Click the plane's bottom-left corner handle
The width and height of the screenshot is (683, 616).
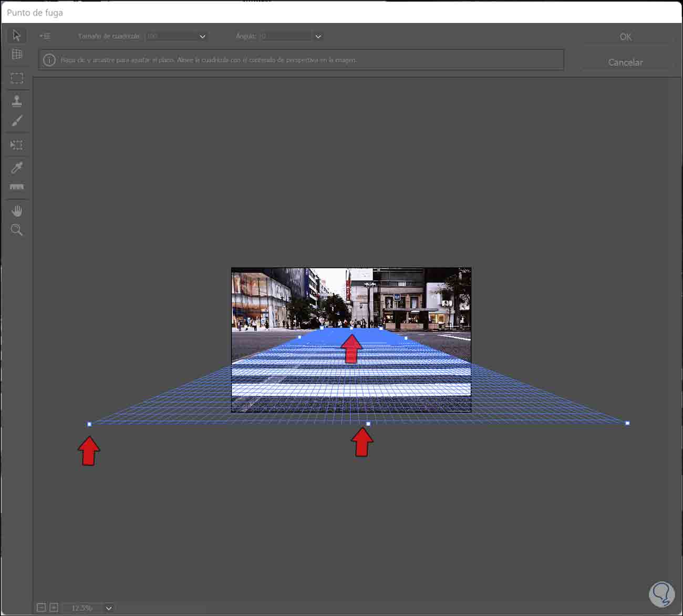89,424
